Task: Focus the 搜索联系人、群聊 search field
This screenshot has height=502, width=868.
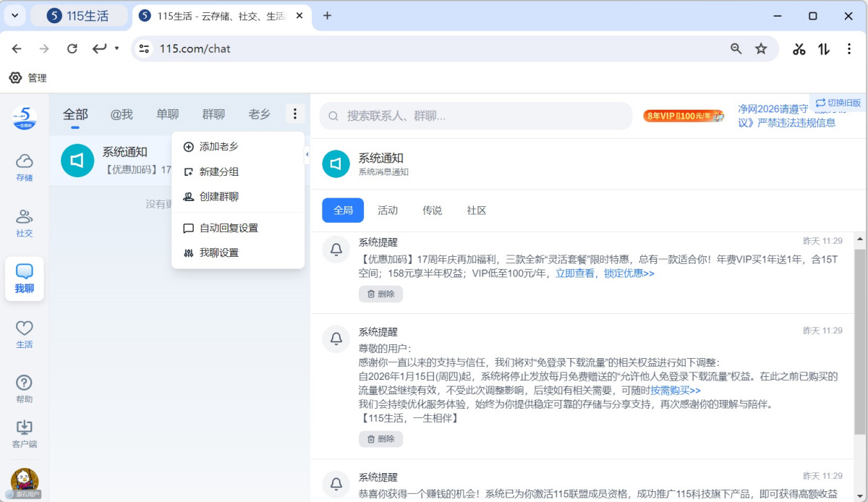Action: (485, 116)
